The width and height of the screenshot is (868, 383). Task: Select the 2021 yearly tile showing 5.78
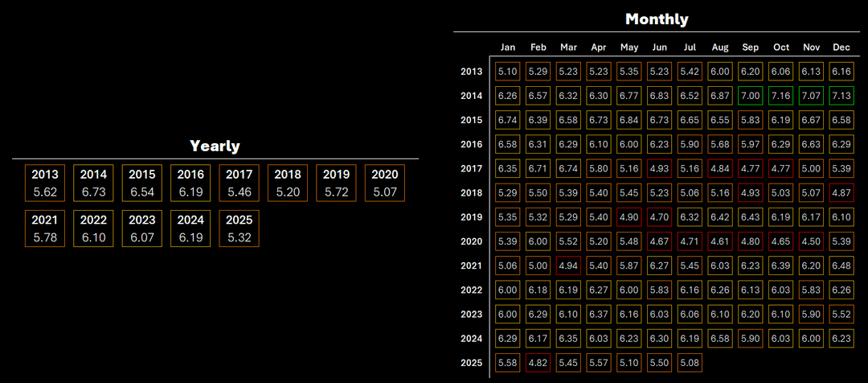click(45, 229)
